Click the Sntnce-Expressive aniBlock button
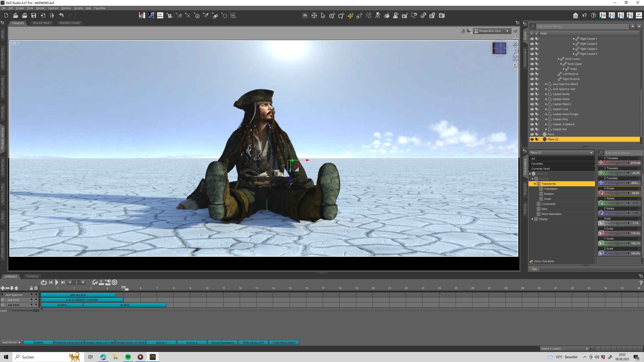 pos(223,343)
